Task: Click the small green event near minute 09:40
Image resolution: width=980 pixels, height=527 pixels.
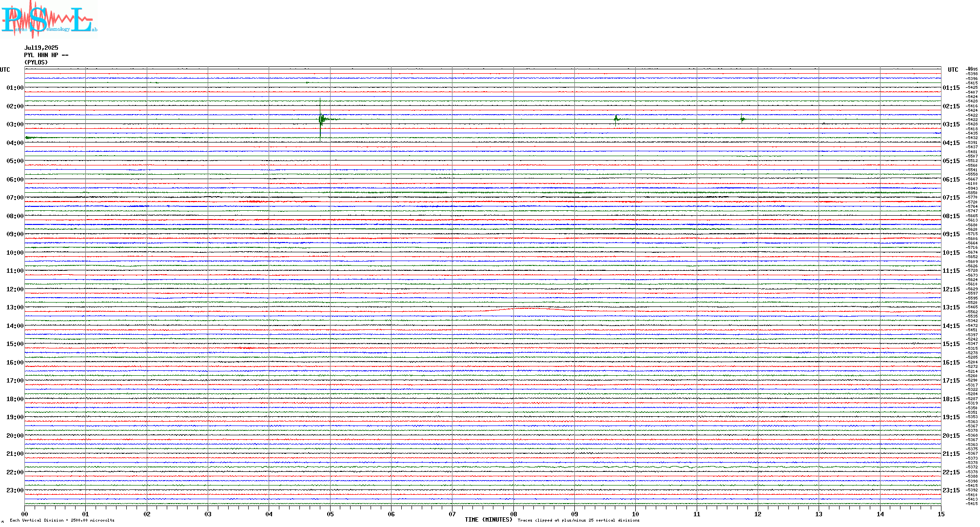Action: [x=617, y=119]
